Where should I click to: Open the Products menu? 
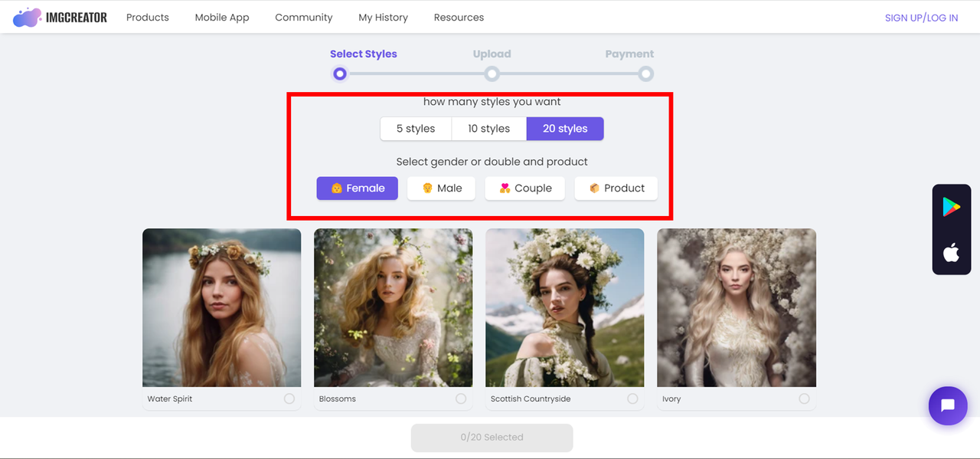click(148, 17)
